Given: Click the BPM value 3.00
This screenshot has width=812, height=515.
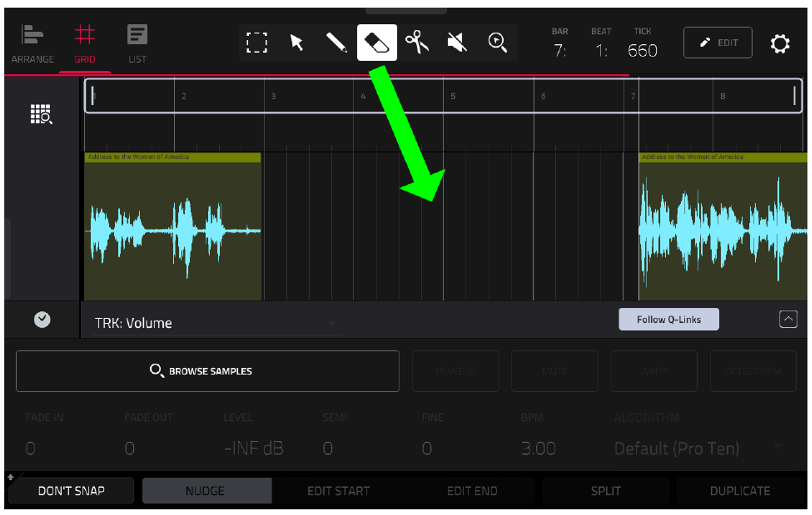Looking at the screenshot, I should [538, 448].
